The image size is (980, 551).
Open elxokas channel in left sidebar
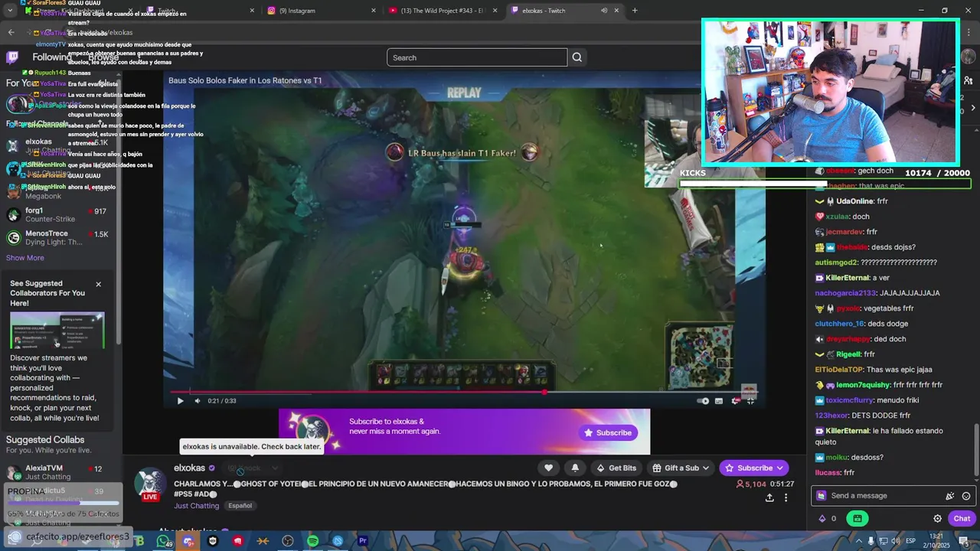(x=57, y=146)
